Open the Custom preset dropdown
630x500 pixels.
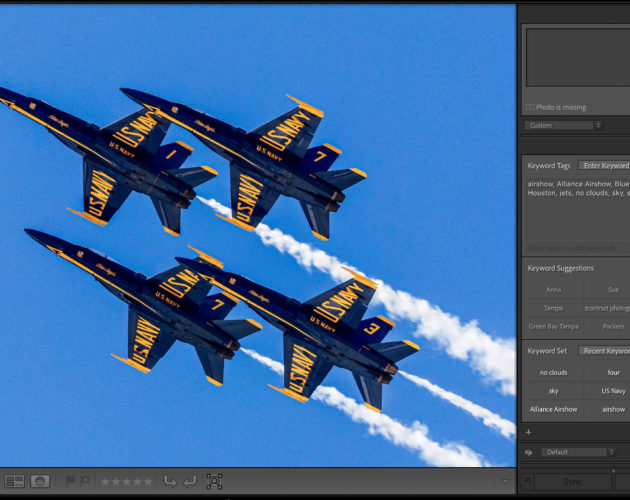562,125
